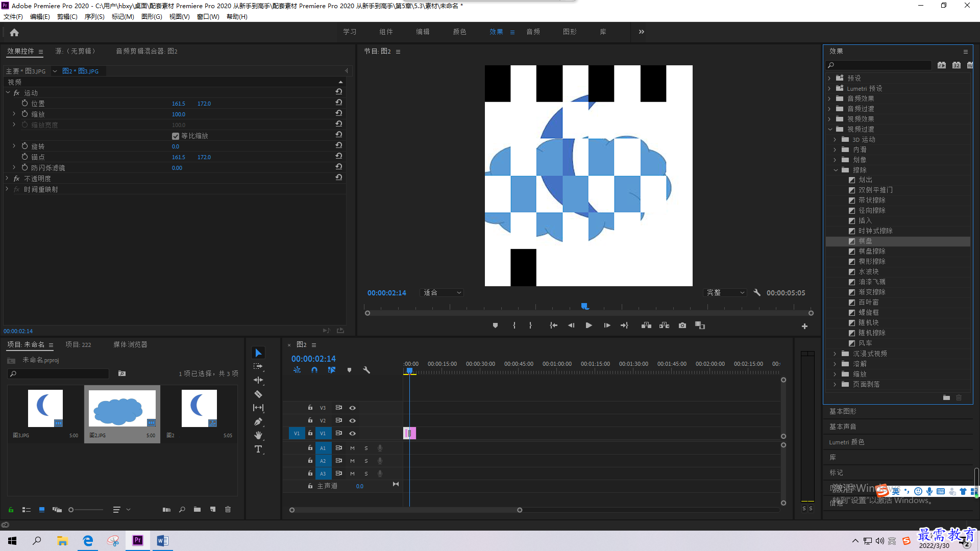
Task: Toggle V1 track output eye
Action: 352,434
